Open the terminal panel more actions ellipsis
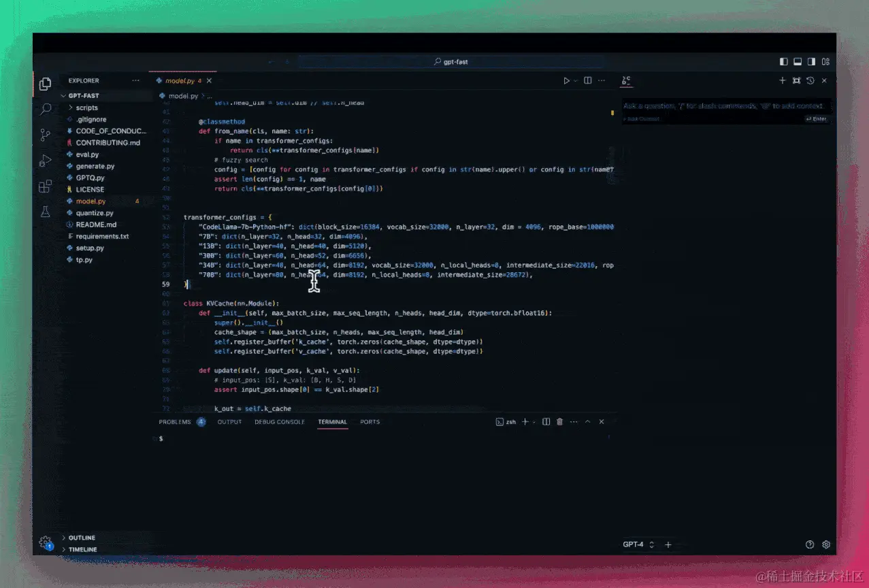The image size is (869, 588). 574,422
